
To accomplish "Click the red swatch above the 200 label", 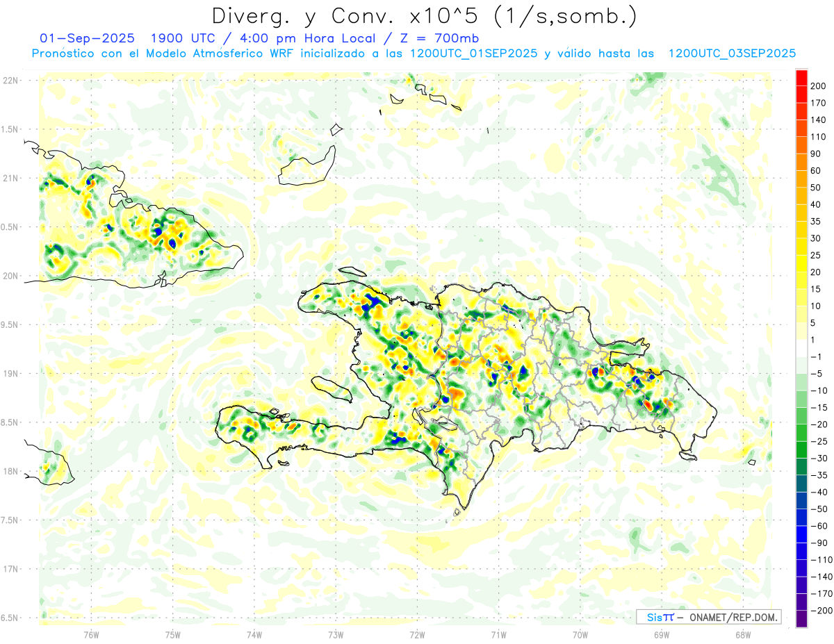I will (x=802, y=78).
